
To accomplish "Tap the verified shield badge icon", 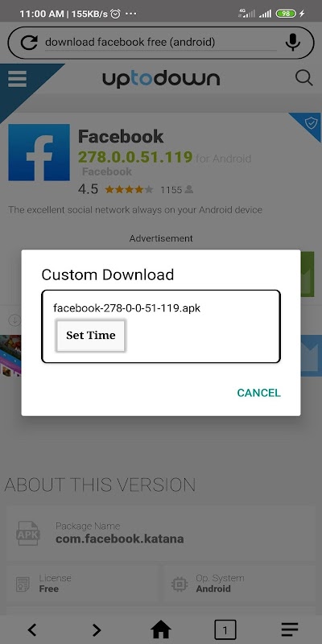I will [x=311, y=123].
